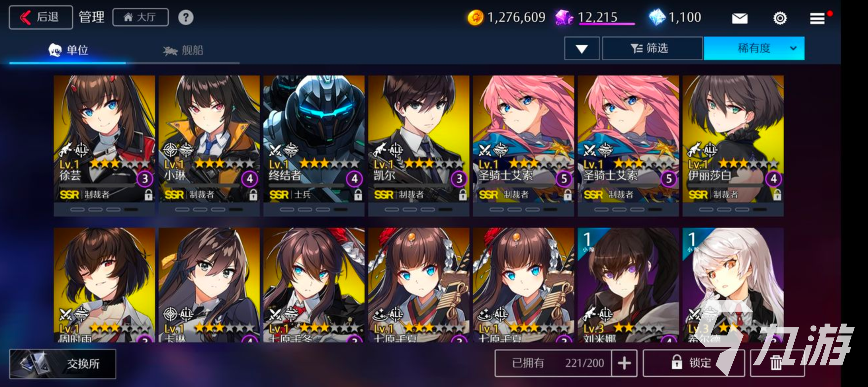Screen dimensions: 868x387
Task: Click the purple crystal currency icon
Action: 564,18
